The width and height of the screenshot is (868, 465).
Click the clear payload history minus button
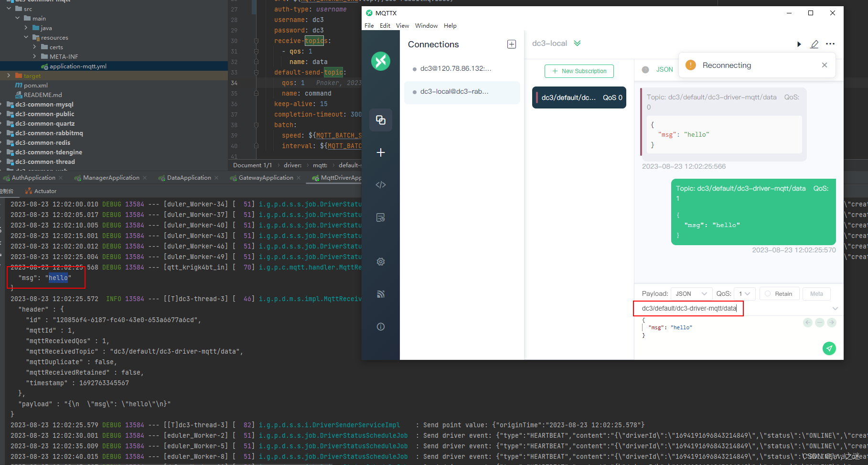pyautogui.click(x=820, y=323)
